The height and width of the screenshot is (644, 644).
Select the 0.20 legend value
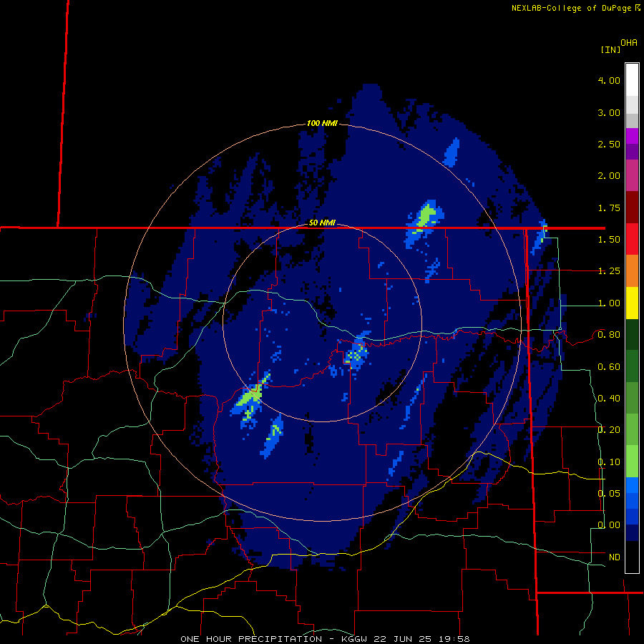[609, 430]
